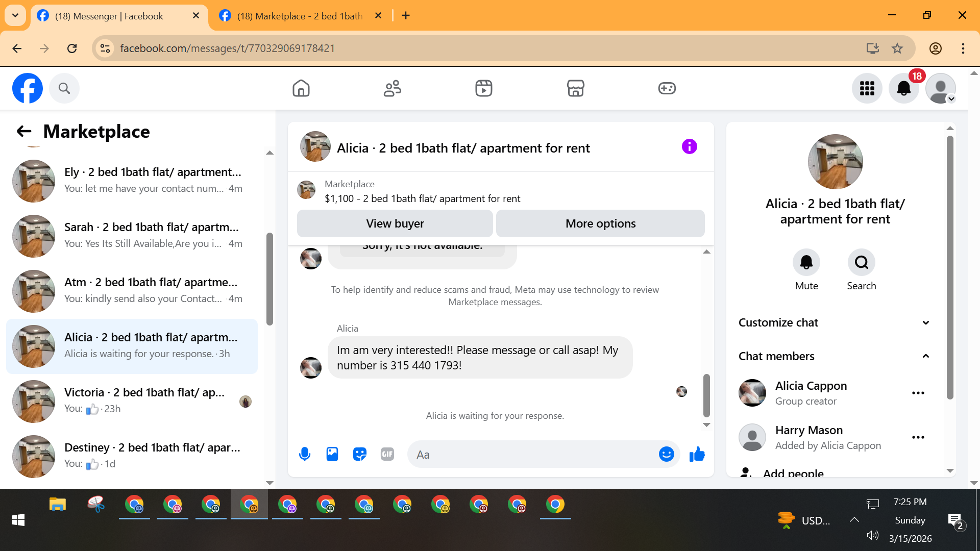The height and width of the screenshot is (551, 980).
Task: Close the Marketplace browser tab
Action: click(x=378, y=16)
